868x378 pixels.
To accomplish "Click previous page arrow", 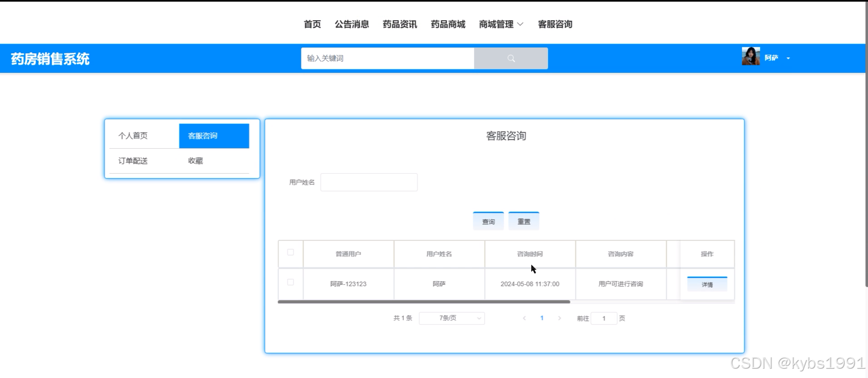I will [x=524, y=318].
